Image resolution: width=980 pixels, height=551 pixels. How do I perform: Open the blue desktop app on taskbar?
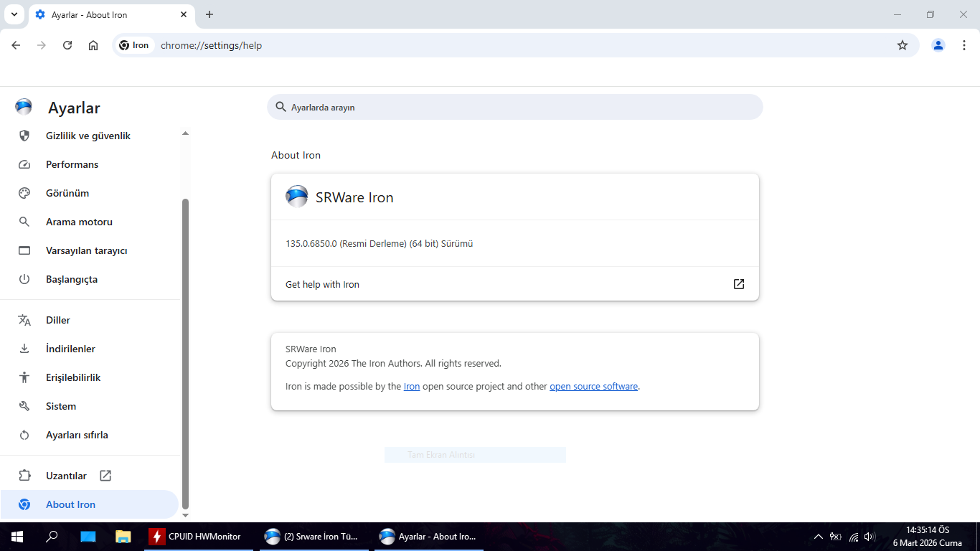88,537
